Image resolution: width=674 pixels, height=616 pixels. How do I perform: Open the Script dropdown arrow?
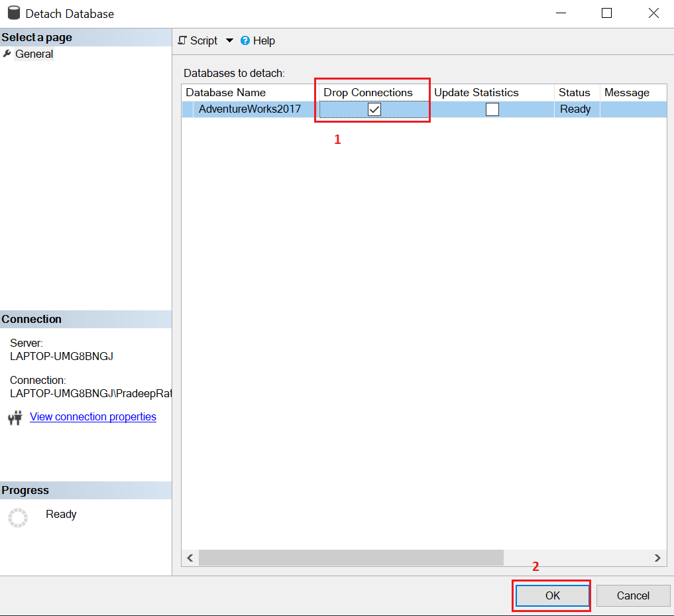click(229, 40)
